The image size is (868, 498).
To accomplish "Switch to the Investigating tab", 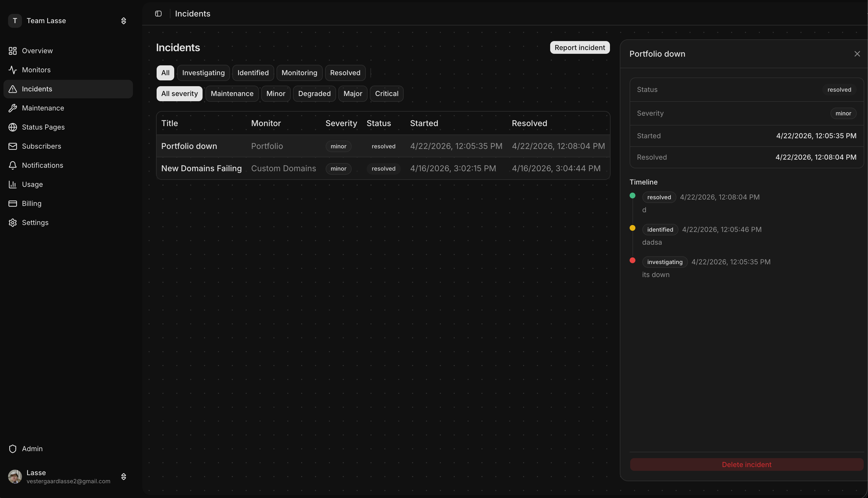I will pyautogui.click(x=203, y=73).
